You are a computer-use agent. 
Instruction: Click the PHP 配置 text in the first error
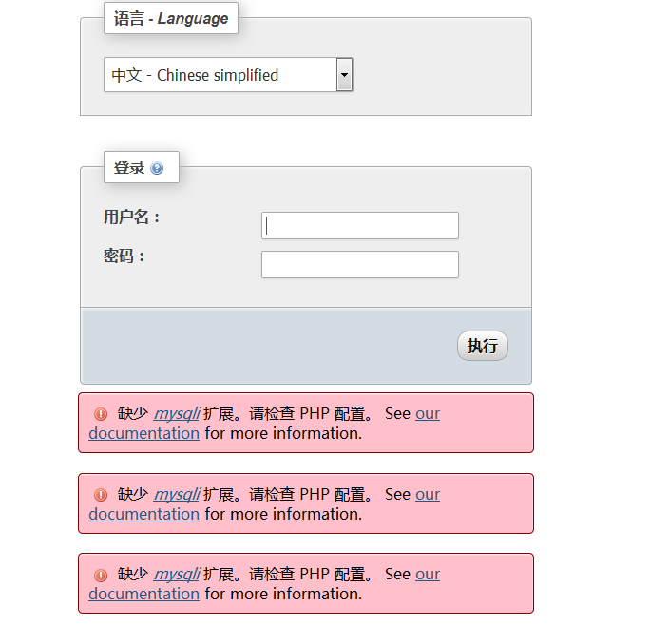pos(332,414)
